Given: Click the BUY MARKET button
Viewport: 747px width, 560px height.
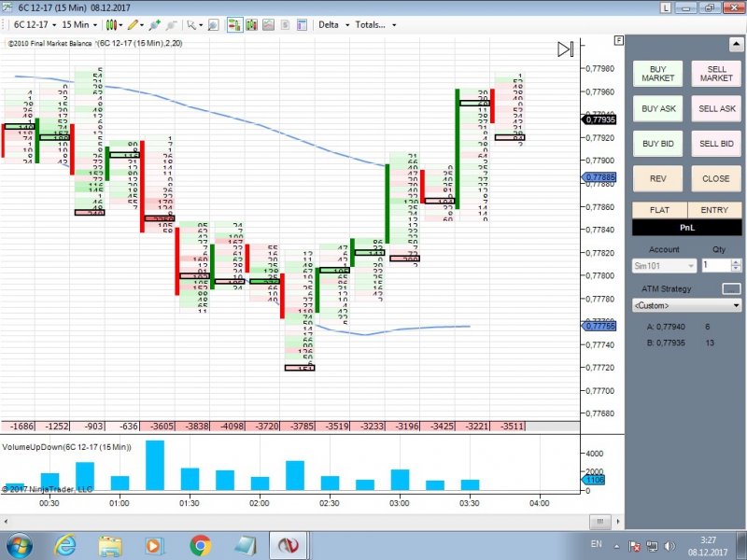Looking at the screenshot, I should coord(657,74).
